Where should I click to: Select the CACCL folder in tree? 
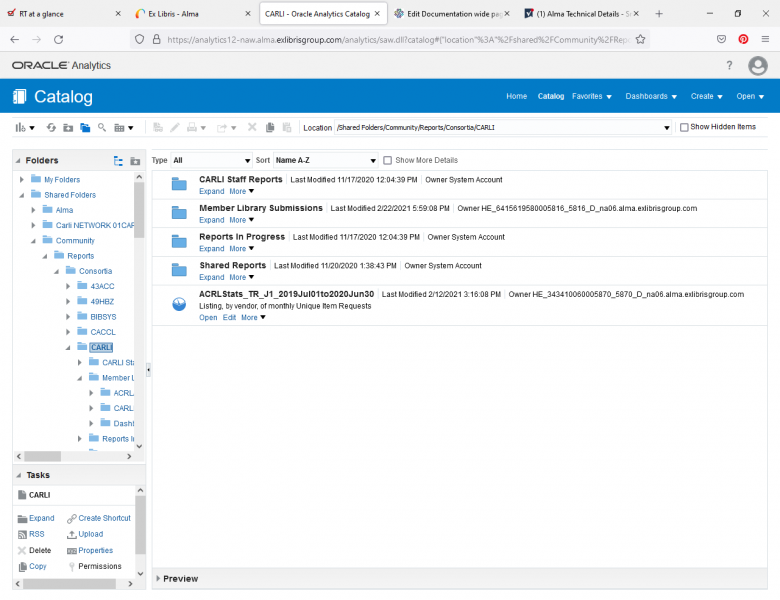103,332
